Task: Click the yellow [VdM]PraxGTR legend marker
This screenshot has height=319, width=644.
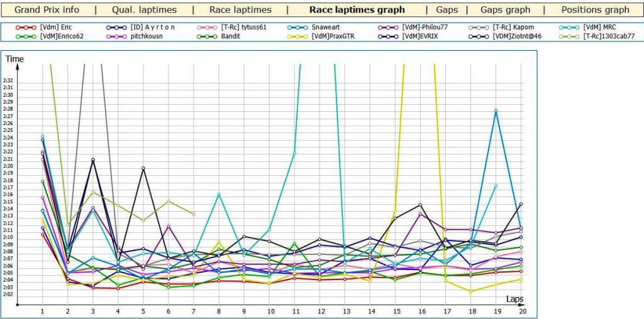Action: point(297,36)
